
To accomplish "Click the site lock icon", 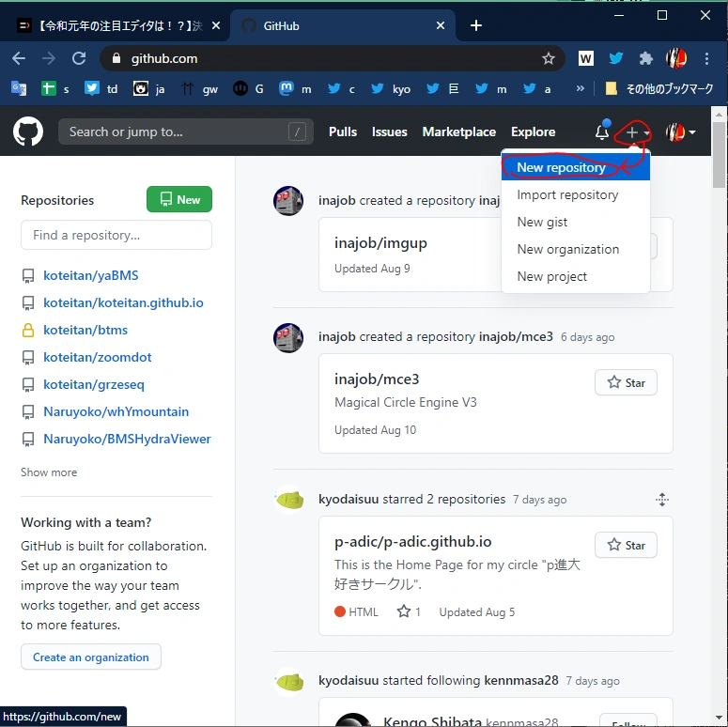I will click(116, 58).
